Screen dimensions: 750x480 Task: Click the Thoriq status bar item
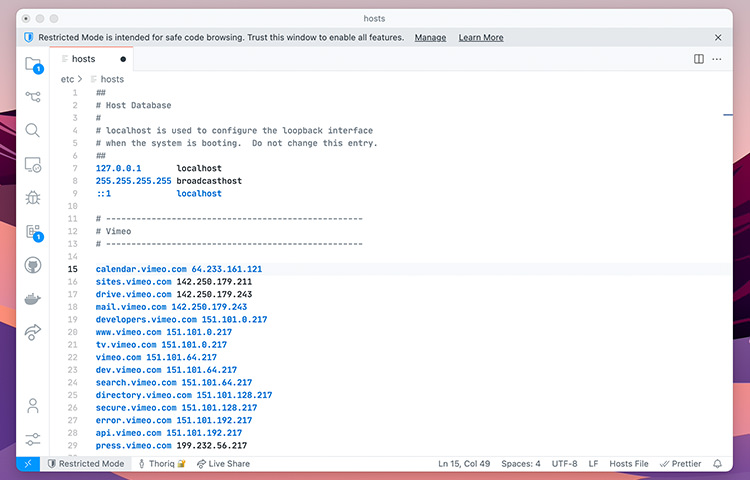162,463
